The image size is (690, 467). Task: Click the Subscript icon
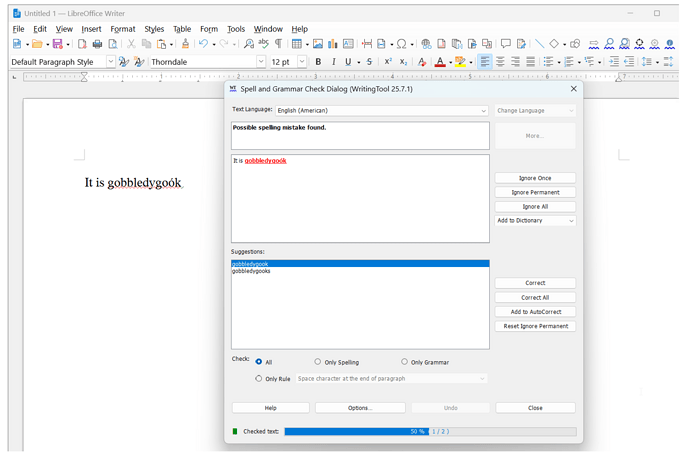pyautogui.click(x=403, y=62)
